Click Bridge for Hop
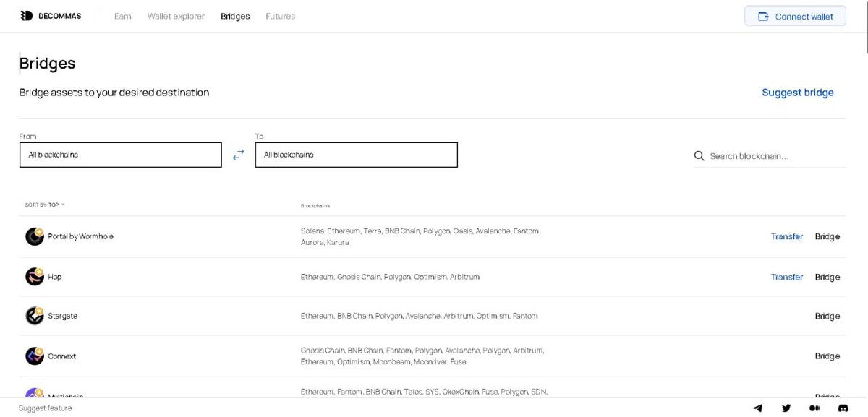868x417 pixels. click(827, 277)
